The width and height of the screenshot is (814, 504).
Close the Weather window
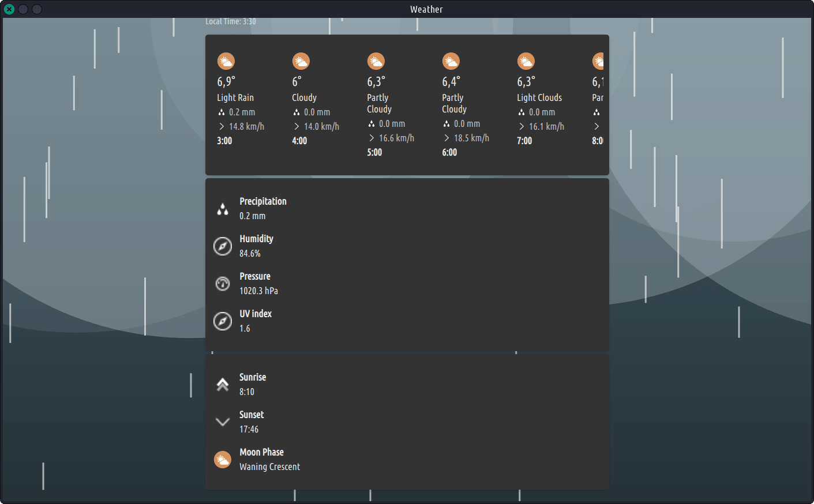(9, 9)
